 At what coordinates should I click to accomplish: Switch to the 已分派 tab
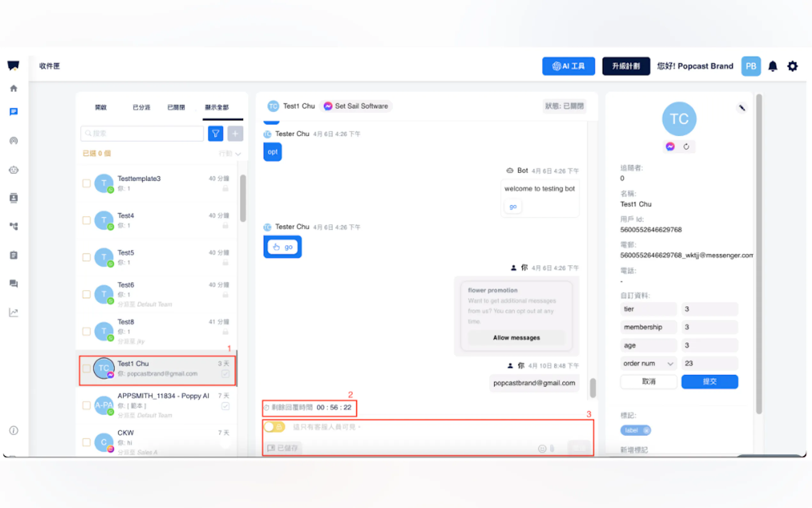pyautogui.click(x=141, y=107)
